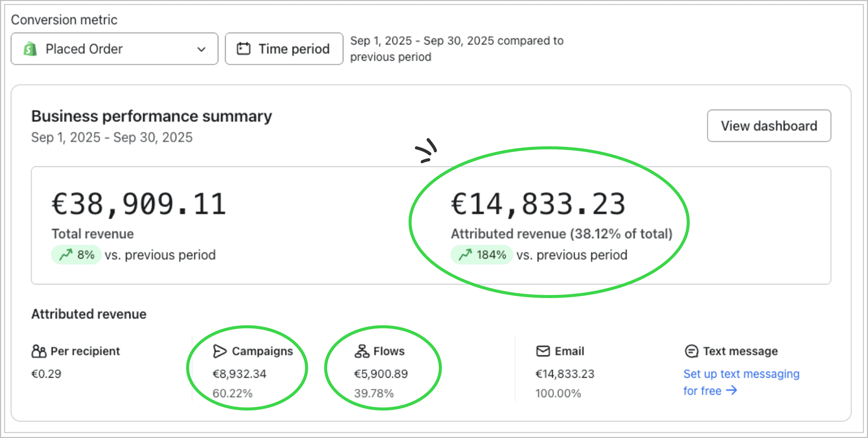Viewport: 868px width, 438px height.
Task: Follow the Set up text messaging link
Action: pyautogui.click(x=741, y=374)
